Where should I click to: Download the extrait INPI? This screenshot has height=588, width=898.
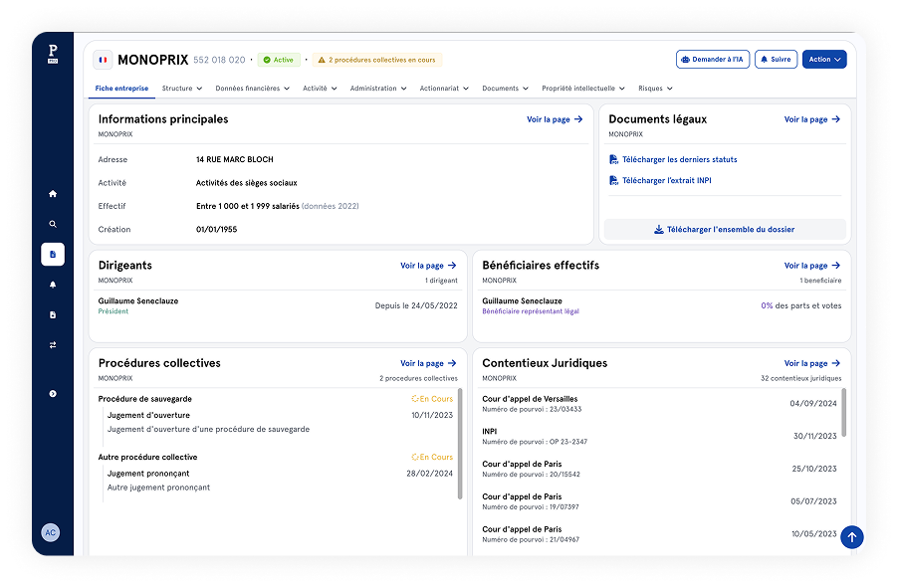click(667, 180)
